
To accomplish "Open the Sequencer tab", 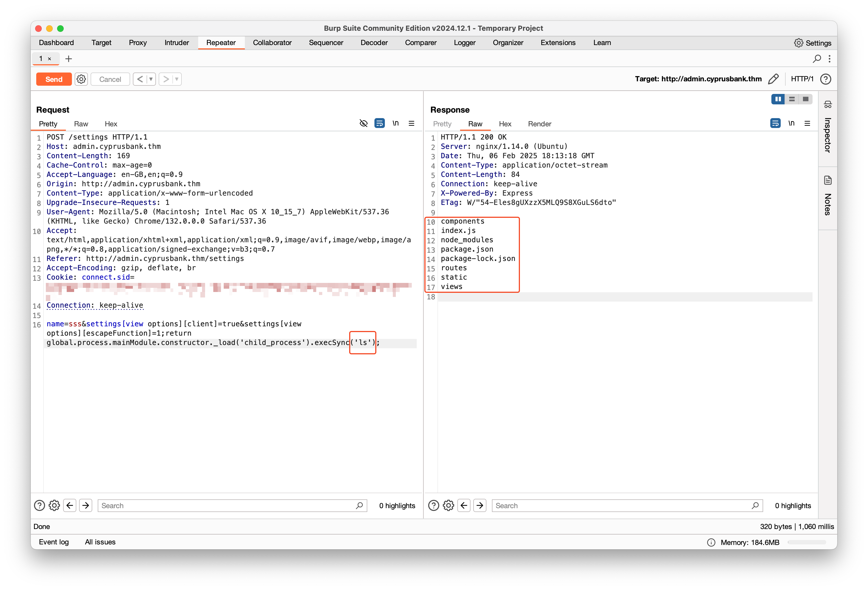I will tap(326, 43).
